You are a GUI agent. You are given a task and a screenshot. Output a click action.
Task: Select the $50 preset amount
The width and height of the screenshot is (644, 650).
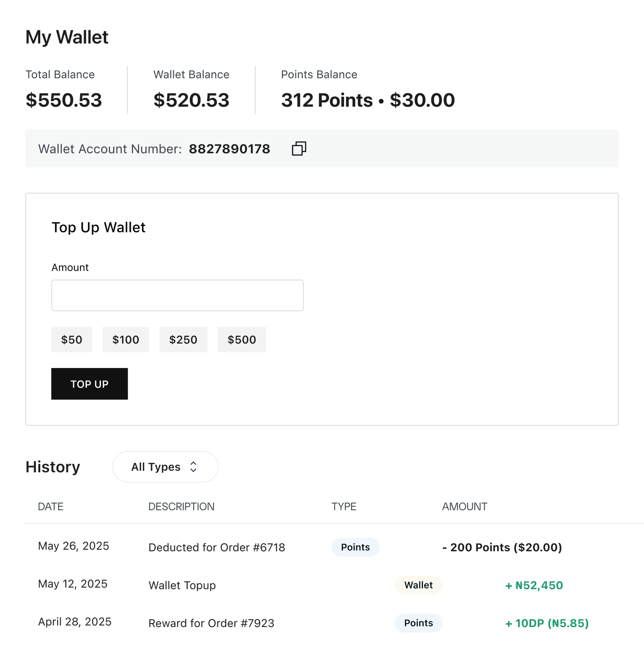[72, 339]
